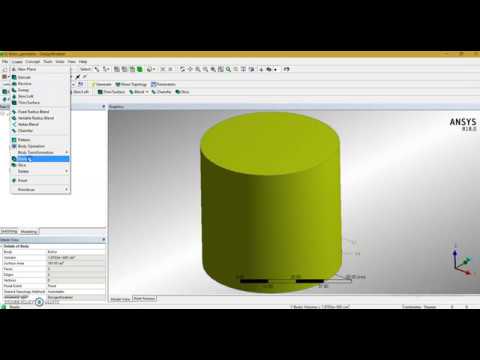Open the Blend toolbar dropdown
The height and width of the screenshot is (360, 480).
coord(147,92)
